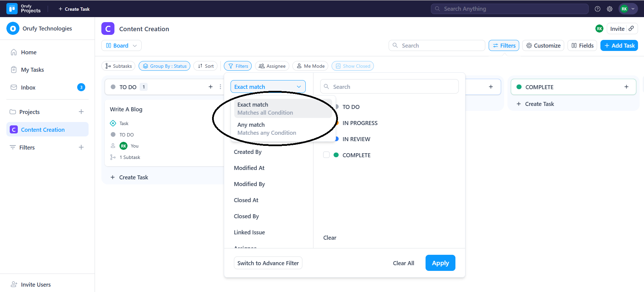Toggle Me Mode filter
Image resolution: width=644 pixels, height=292 pixels.
(x=310, y=66)
